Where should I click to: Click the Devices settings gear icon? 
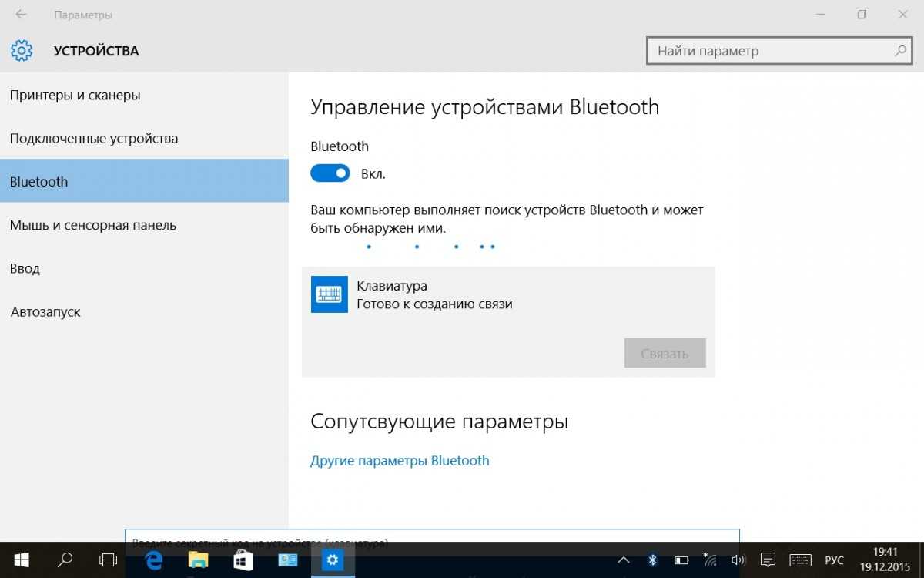point(22,51)
